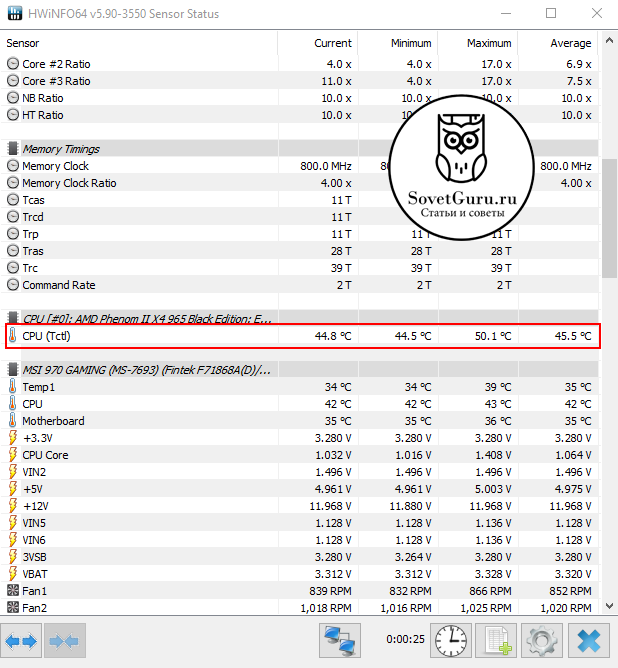618x668 pixels.
Task: Open remote network monitoring button
Action: point(340,640)
